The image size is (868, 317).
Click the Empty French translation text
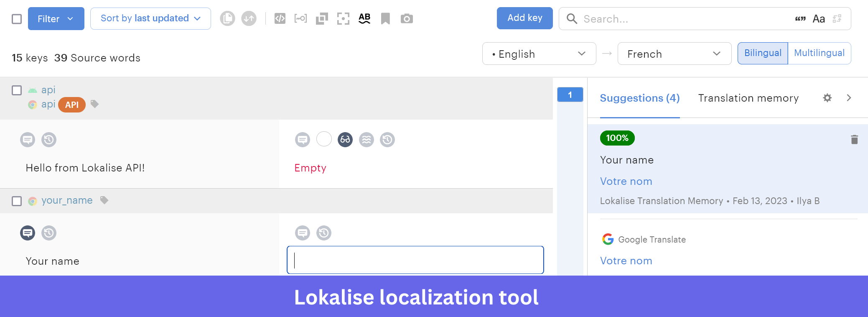coord(310,168)
